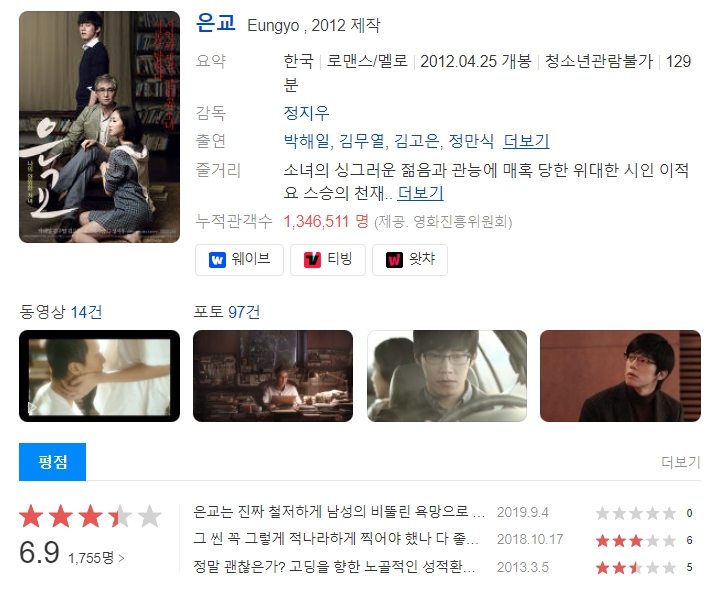Open the 은교 movie title link
Viewport: 721px width, 592px height.
tap(216, 23)
